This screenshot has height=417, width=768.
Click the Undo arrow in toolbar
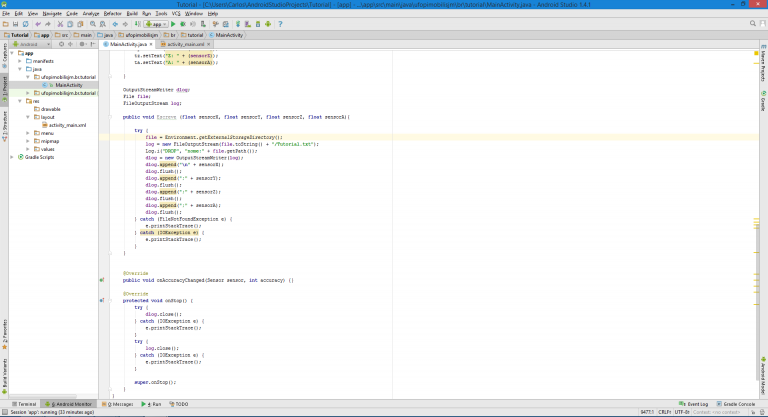click(x=38, y=22)
